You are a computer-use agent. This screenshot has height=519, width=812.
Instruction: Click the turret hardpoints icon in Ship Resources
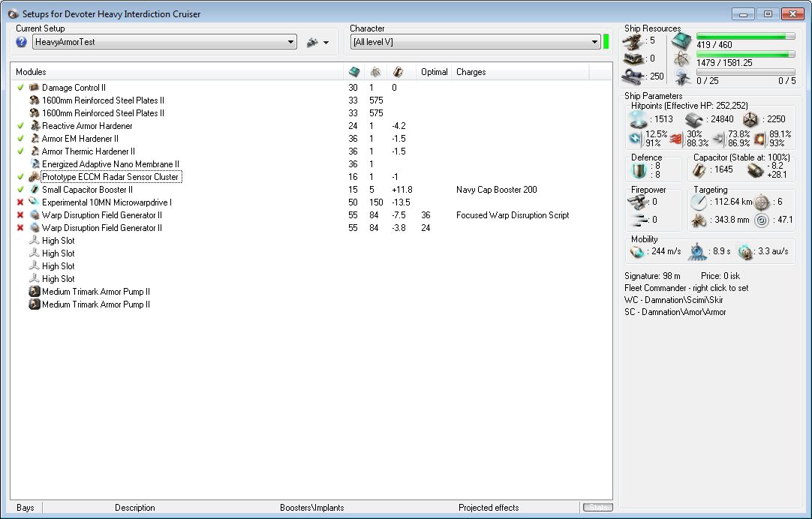coord(633,41)
